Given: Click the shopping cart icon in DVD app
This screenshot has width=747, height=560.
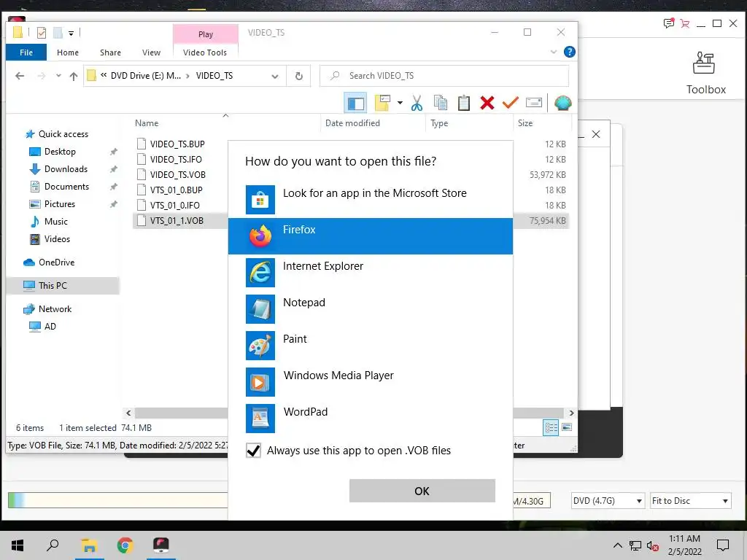Looking at the screenshot, I should click(x=684, y=23).
